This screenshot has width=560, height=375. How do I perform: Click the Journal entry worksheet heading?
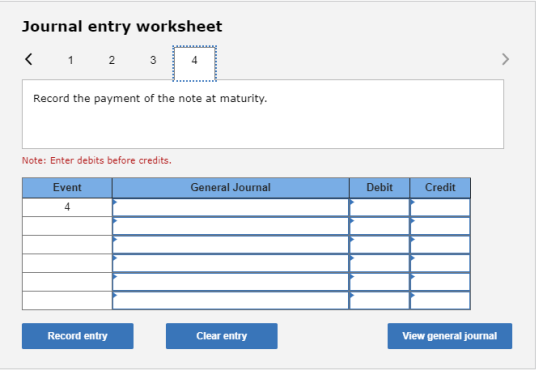tap(122, 26)
